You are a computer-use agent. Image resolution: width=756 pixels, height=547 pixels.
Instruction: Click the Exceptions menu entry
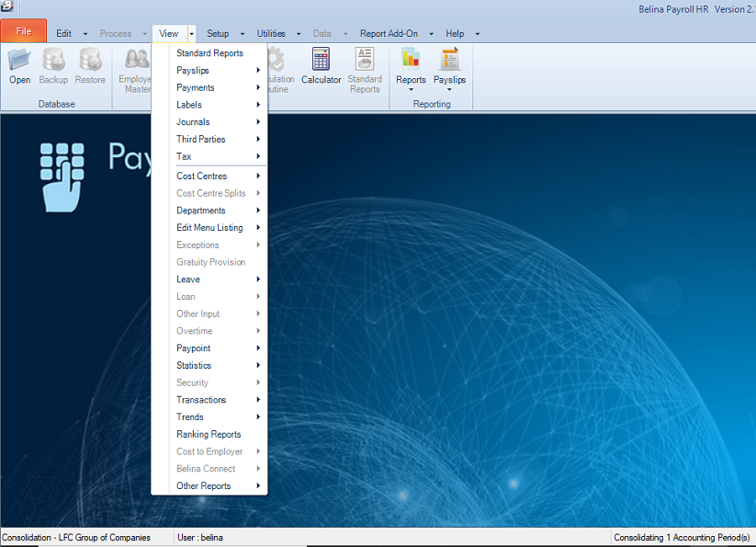click(x=209, y=245)
